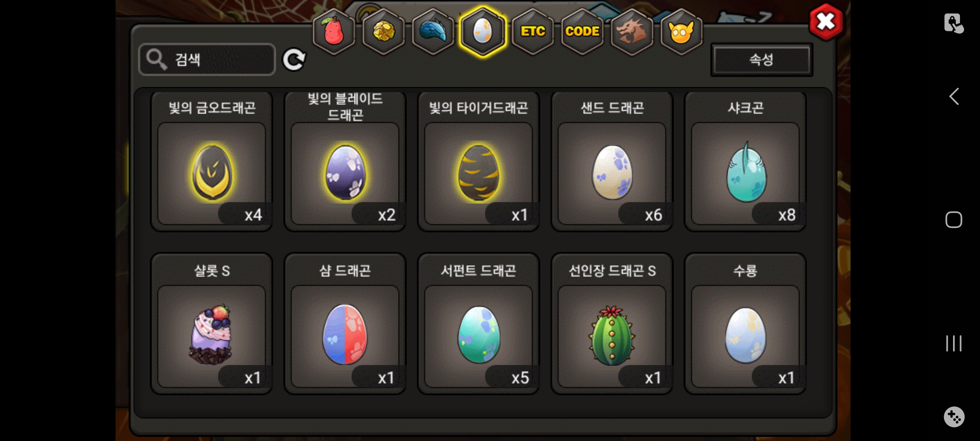This screenshot has height=441, width=980.
Task: Open the CODE tab
Action: pyautogui.click(x=582, y=31)
